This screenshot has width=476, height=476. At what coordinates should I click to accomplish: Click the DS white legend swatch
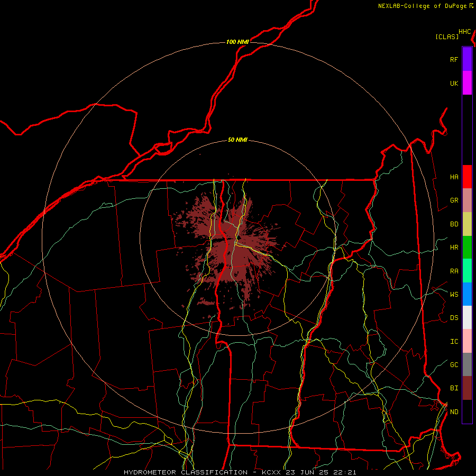[467, 317]
